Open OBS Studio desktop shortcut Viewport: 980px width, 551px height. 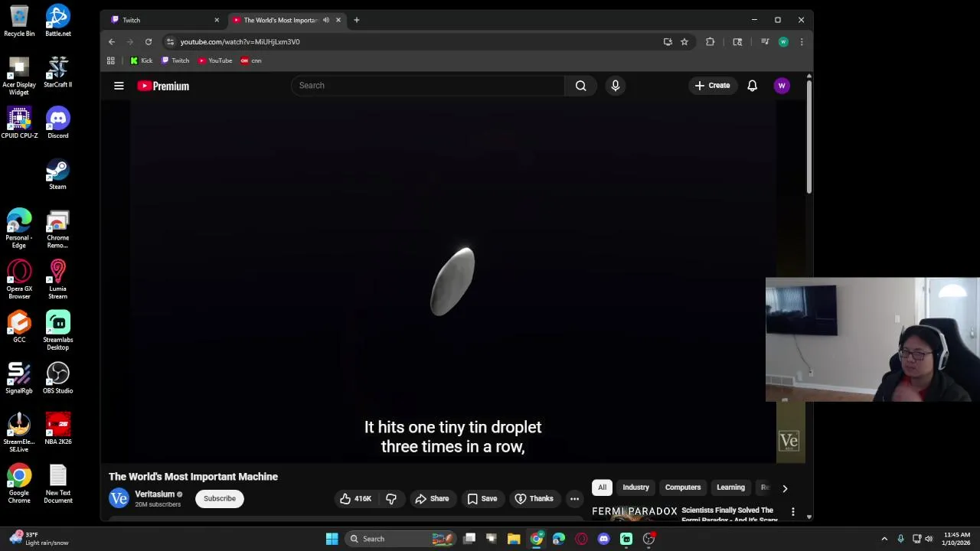[x=57, y=378]
